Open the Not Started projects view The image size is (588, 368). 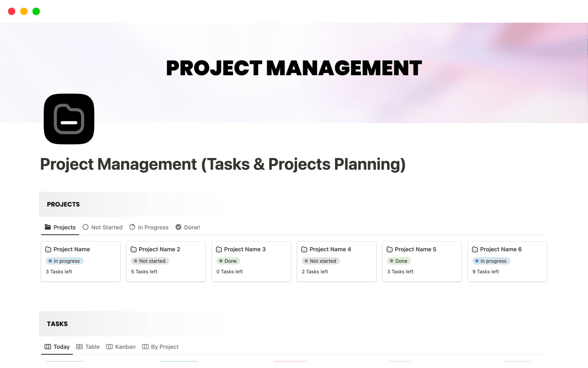tap(106, 227)
